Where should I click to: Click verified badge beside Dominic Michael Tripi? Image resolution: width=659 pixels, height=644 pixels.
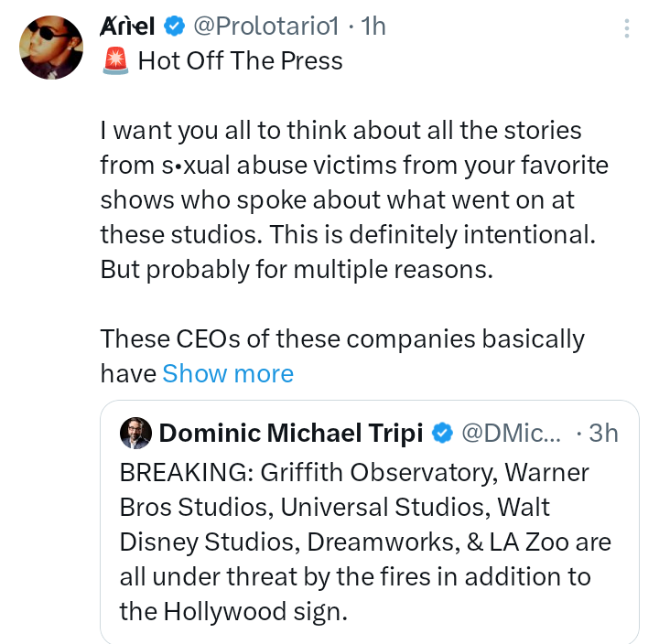(443, 433)
